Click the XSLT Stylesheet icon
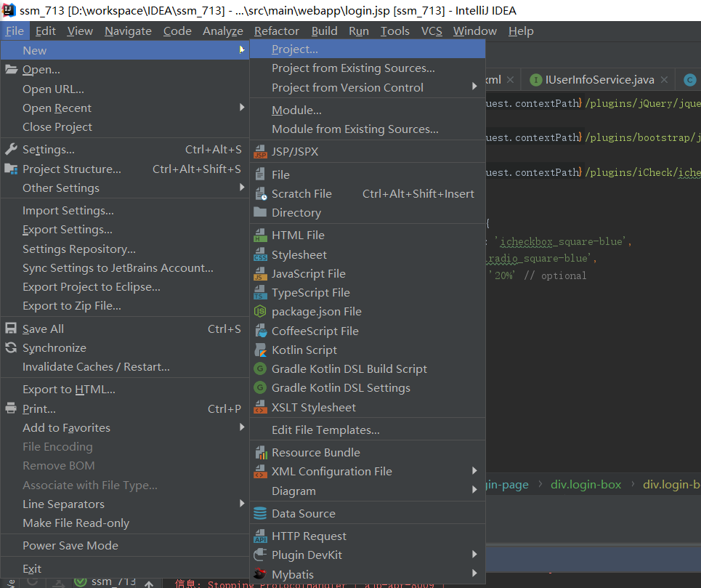This screenshot has height=588, width=701. pos(260,407)
